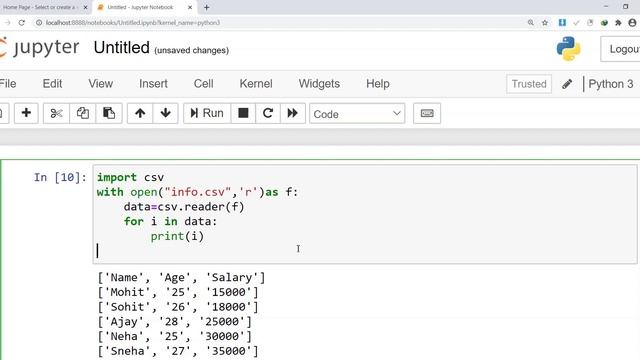Screen dimensions: 640x360
Task: Click the output row containing 'Sohit'
Action: pyautogui.click(x=178, y=307)
